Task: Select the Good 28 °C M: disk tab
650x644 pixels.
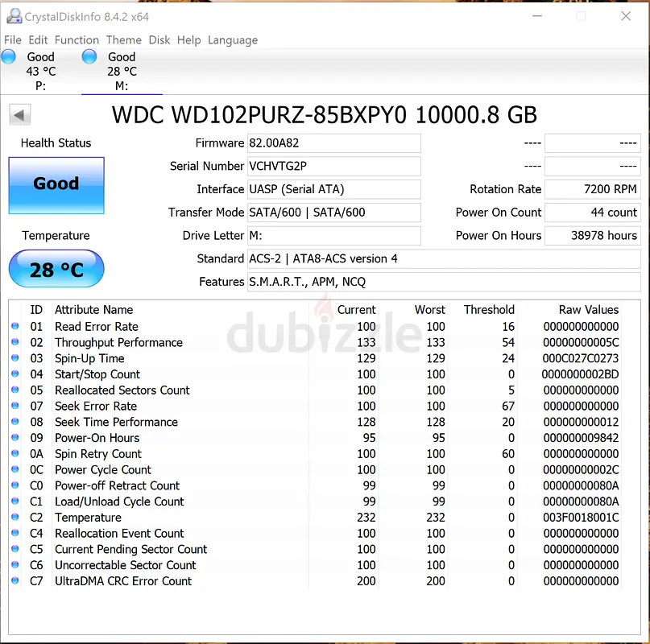Action: 121,72
